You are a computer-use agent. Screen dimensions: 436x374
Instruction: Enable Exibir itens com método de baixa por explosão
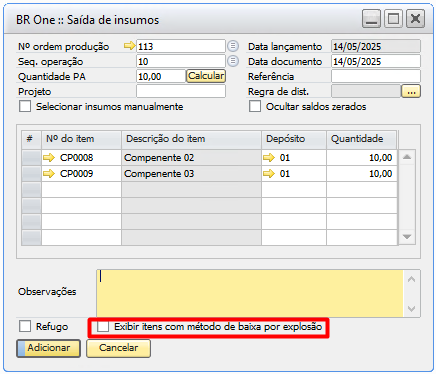pyautogui.click(x=103, y=326)
